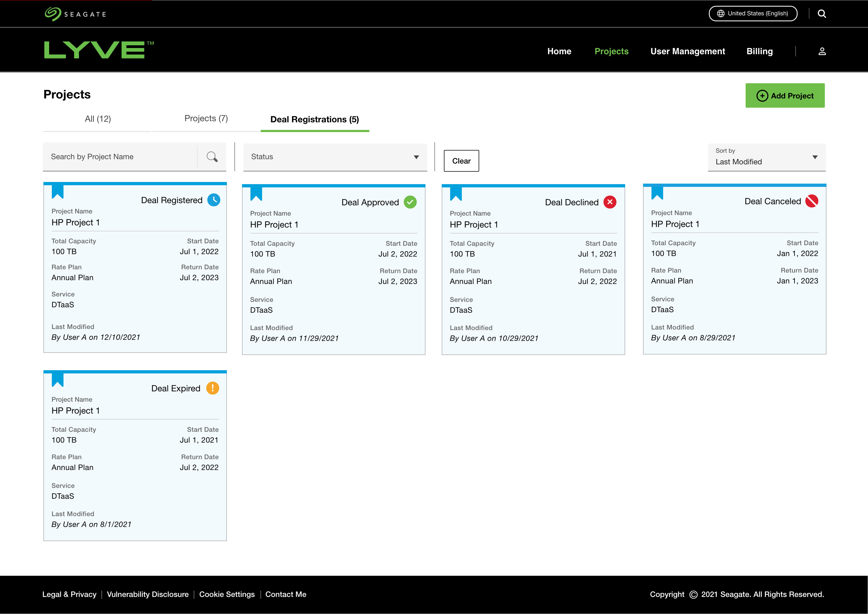Image resolution: width=868 pixels, height=614 pixels.
Task: Open HP Project 1 on the Deal Declined card
Action: tap(474, 225)
